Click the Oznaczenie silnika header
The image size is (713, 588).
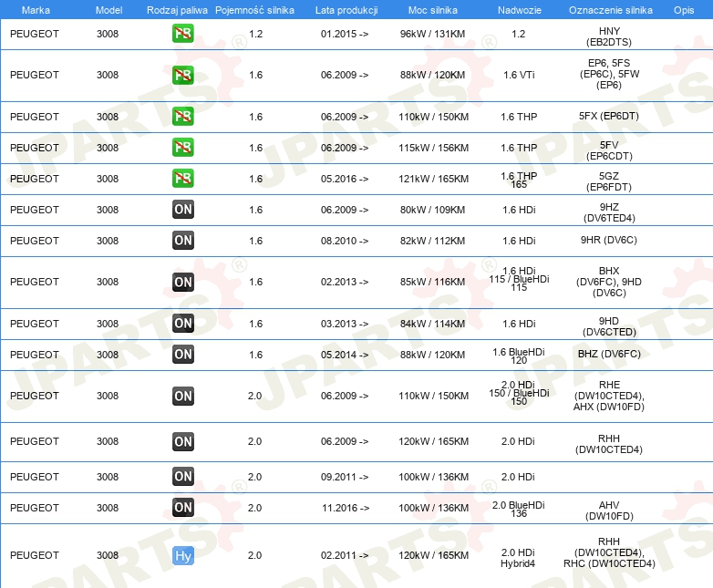tap(610, 10)
